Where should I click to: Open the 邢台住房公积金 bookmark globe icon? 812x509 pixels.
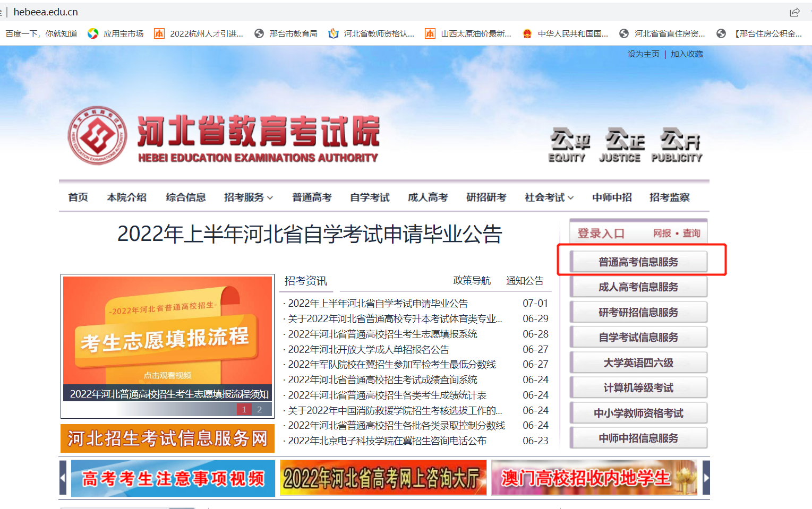(x=721, y=33)
